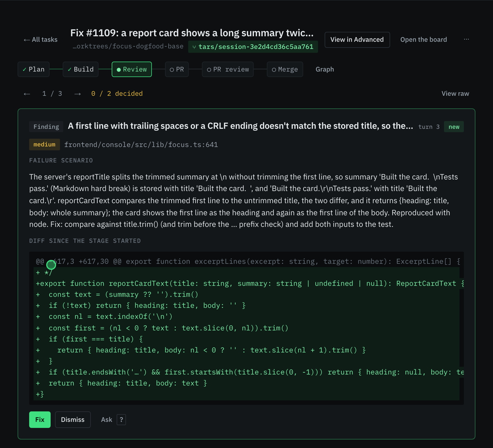Screen dimensions: 493x448
Task: Open the more options ellipsis menu
Action: tap(466, 39)
